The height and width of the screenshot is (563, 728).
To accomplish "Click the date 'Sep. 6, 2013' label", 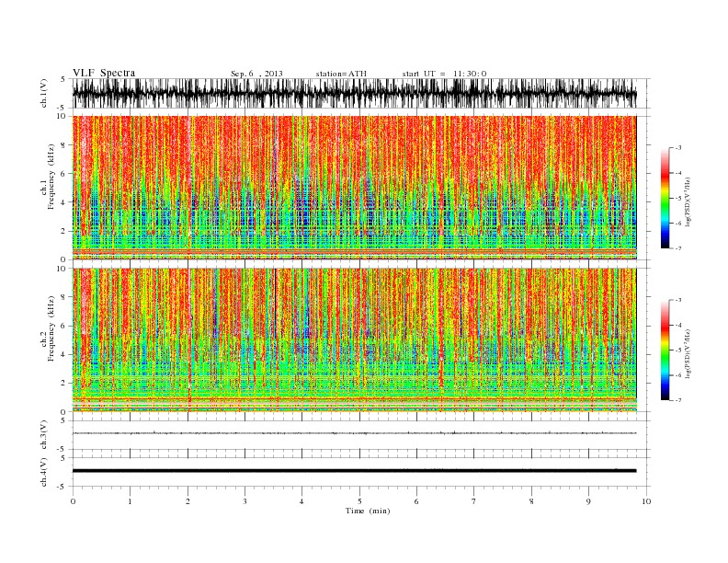I will point(256,74).
